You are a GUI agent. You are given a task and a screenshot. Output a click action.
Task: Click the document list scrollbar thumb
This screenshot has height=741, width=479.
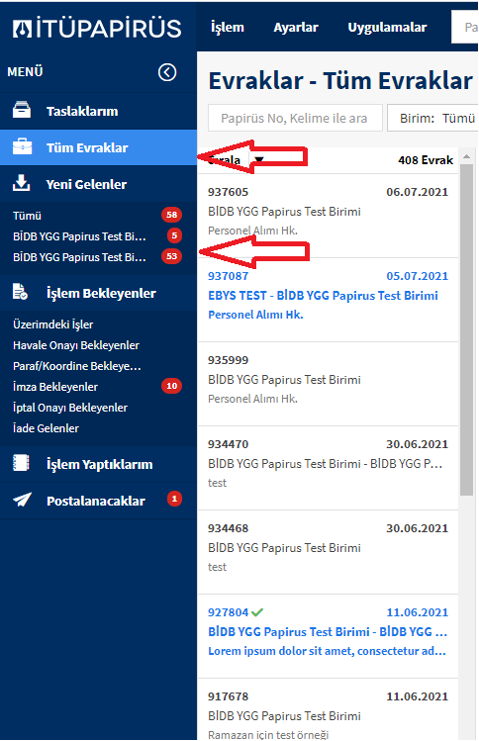pyautogui.click(x=466, y=330)
